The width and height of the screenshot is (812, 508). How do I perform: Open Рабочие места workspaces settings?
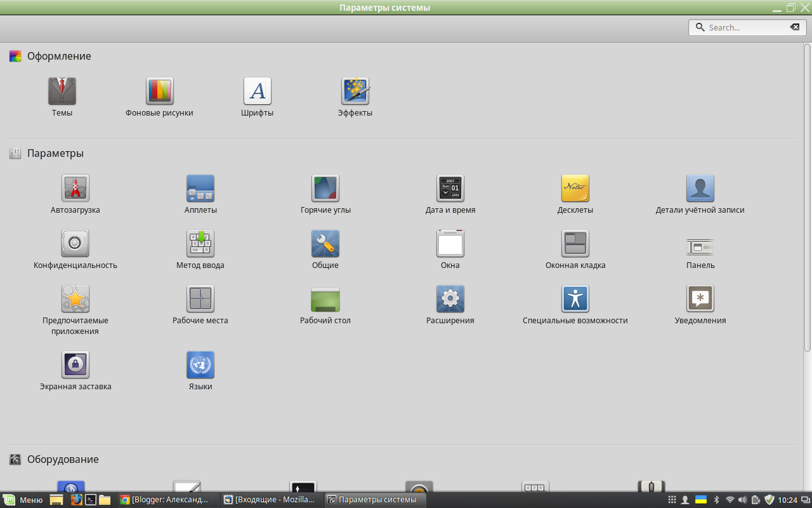pos(200,299)
